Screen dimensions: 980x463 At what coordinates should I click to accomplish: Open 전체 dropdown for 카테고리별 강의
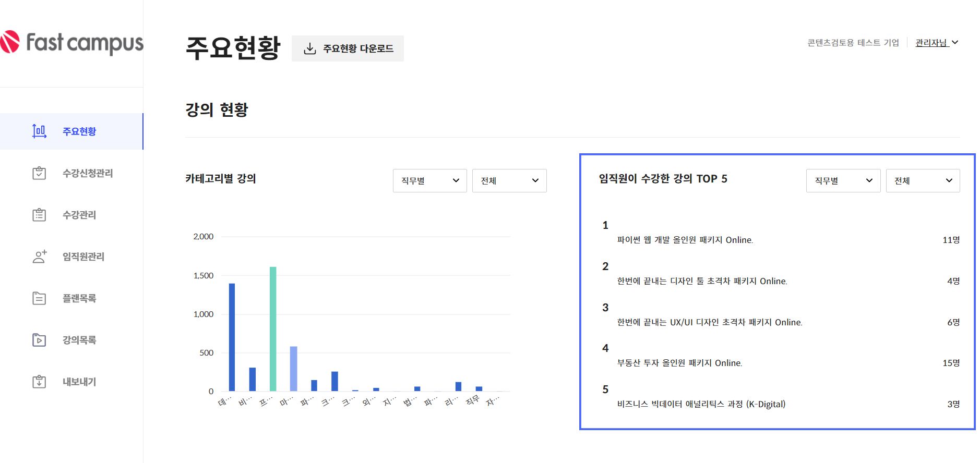click(x=509, y=180)
